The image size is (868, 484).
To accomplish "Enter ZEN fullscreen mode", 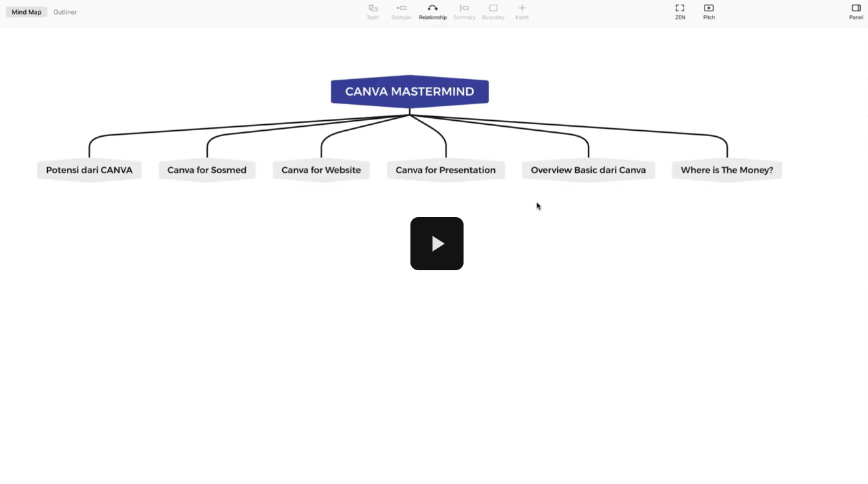I will 680,11.
